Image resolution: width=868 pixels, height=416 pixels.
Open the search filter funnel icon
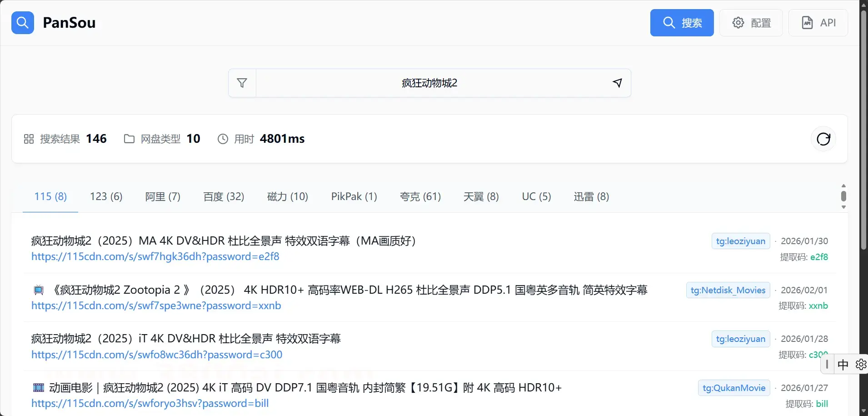click(242, 83)
